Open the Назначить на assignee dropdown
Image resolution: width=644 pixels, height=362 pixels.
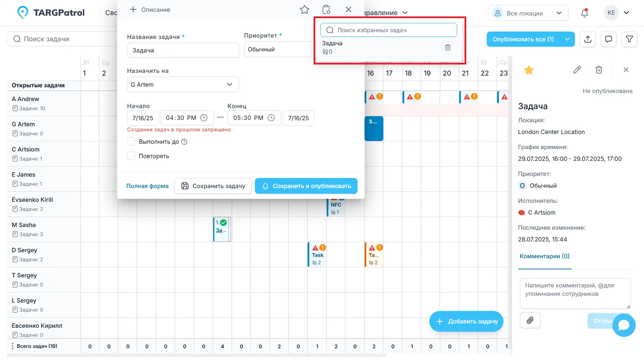click(183, 84)
